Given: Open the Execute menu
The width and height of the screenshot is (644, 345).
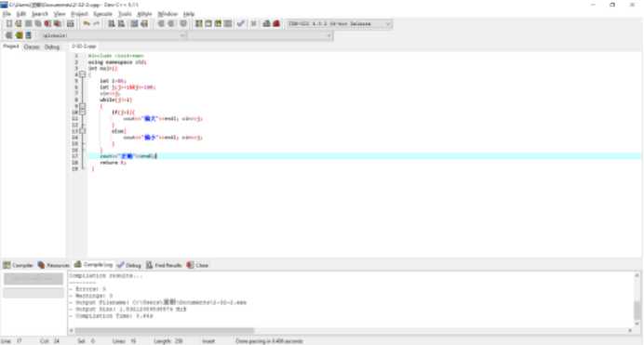Looking at the screenshot, I should click(102, 14).
